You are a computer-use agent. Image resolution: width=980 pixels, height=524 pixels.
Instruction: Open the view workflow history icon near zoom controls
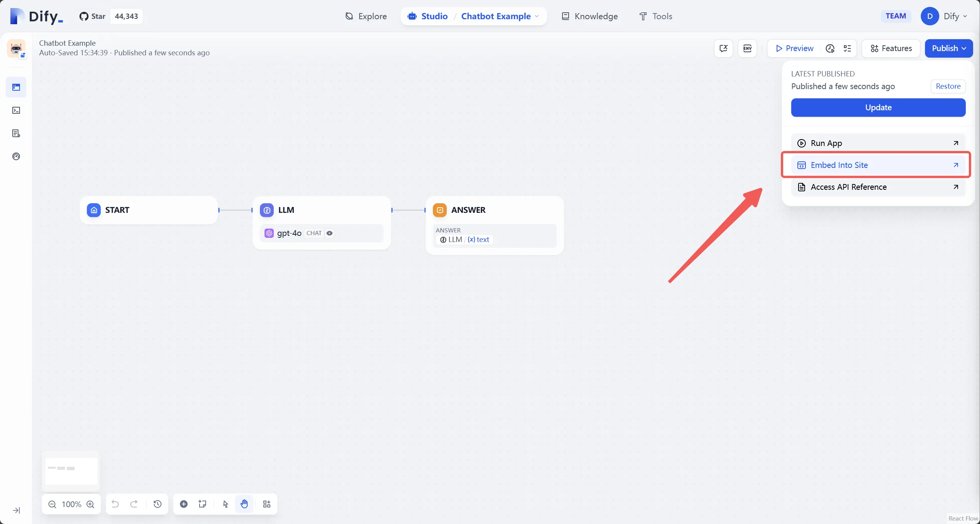158,504
